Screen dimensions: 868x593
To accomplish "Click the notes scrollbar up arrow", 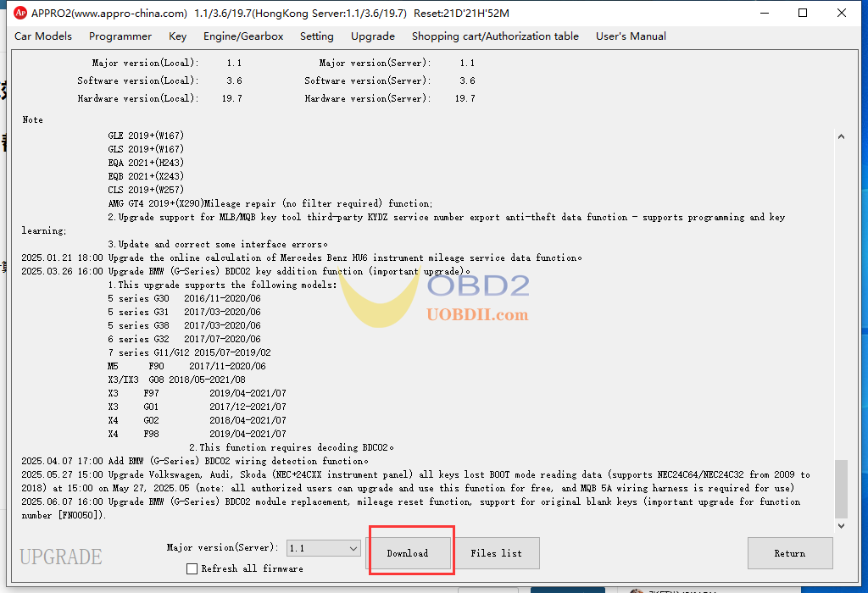I will (x=841, y=136).
